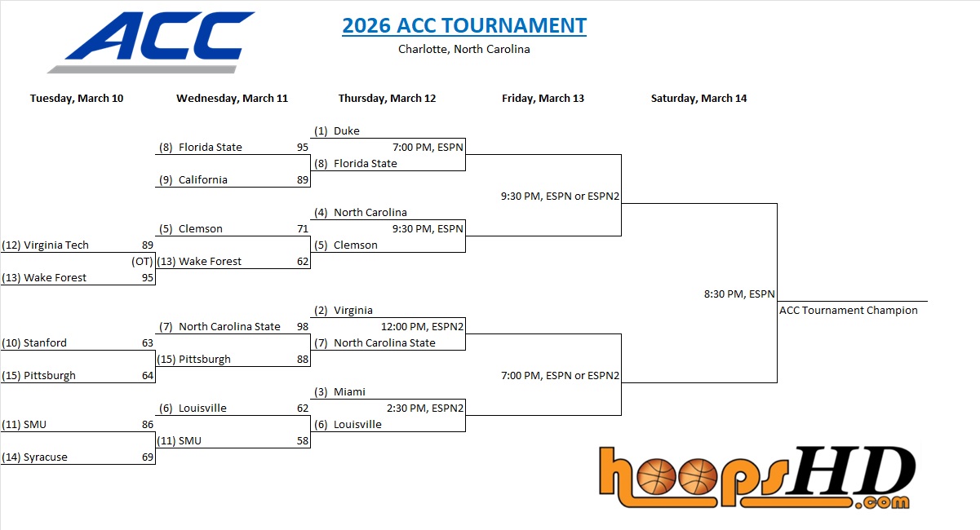Click the 8:30 PM, ESPN championship time
The width and height of the screenshot is (980, 530).
(739, 294)
